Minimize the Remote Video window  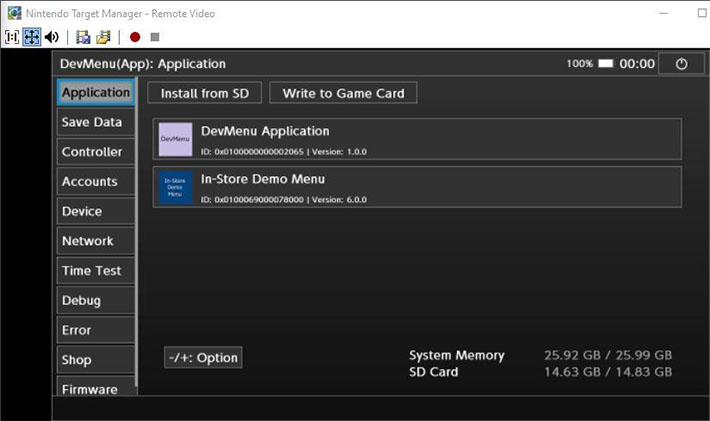(x=663, y=13)
